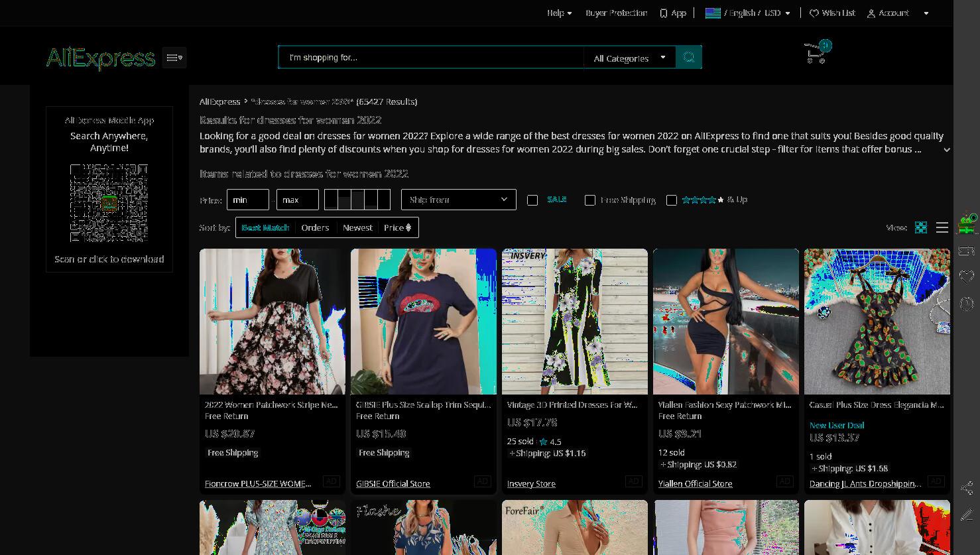Open Fioncrow PLUS-SIZE WOMEN store link
The height and width of the screenshot is (555, 980).
click(x=258, y=484)
